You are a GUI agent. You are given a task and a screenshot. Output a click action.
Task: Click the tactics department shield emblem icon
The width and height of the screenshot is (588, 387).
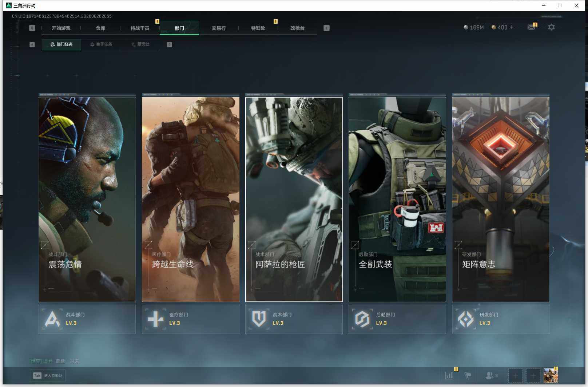point(259,319)
